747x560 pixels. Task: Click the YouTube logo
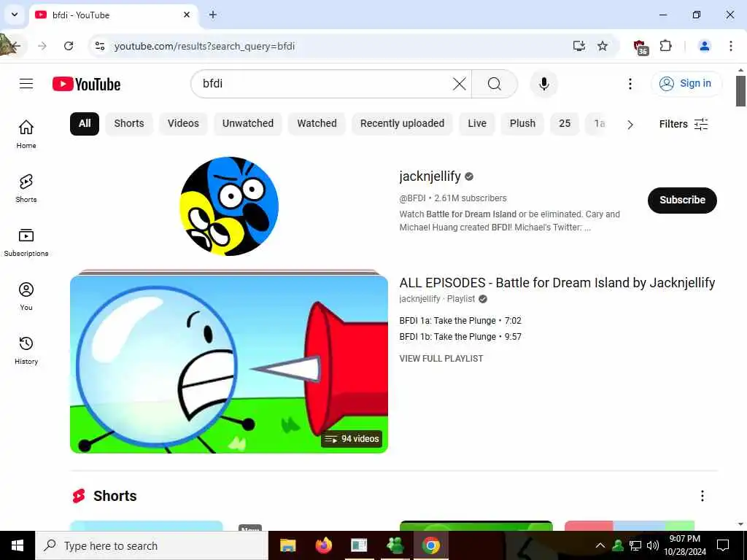point(86,85)
